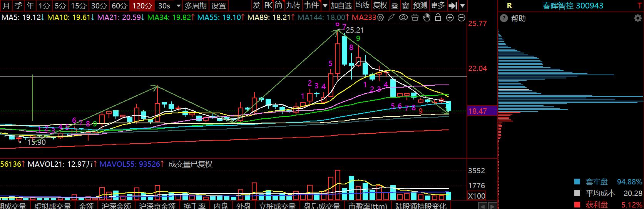Select 内盘 indicator tab
The height and width of the screenshot is (209, 644).
tap(221, 206)
